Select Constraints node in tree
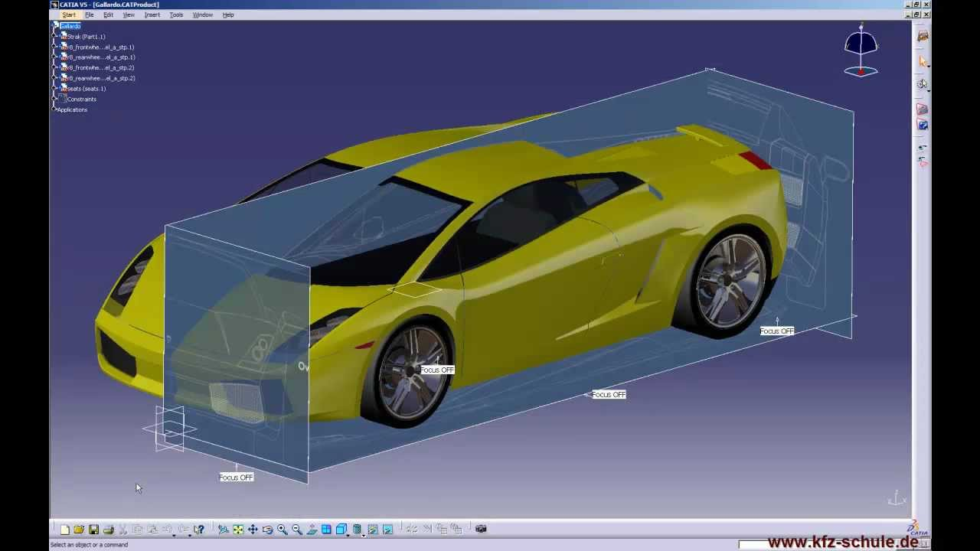Screen dimensions: 980x551 point(81,99)
